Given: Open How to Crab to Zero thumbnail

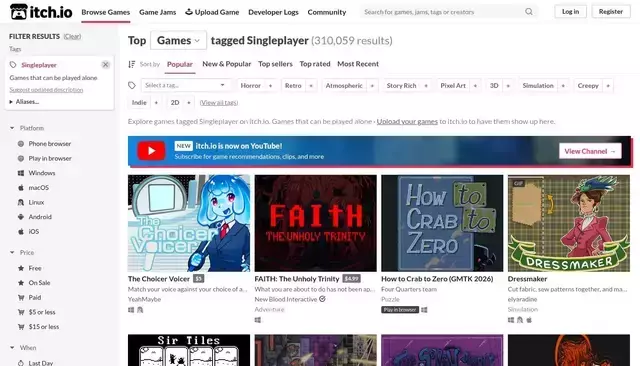Looking at the screenshot, I should [x=442, y=223].
